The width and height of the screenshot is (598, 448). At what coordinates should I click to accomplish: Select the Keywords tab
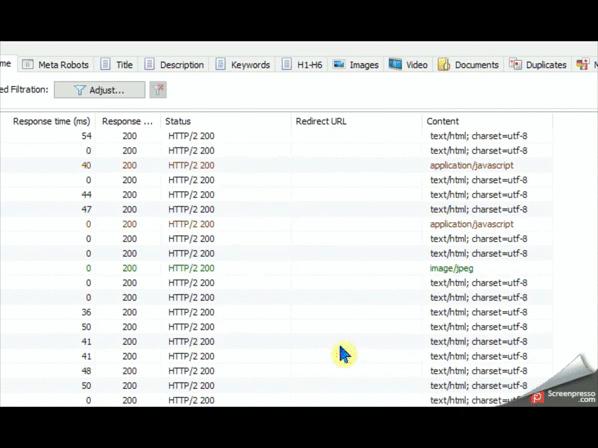[243, 65]
